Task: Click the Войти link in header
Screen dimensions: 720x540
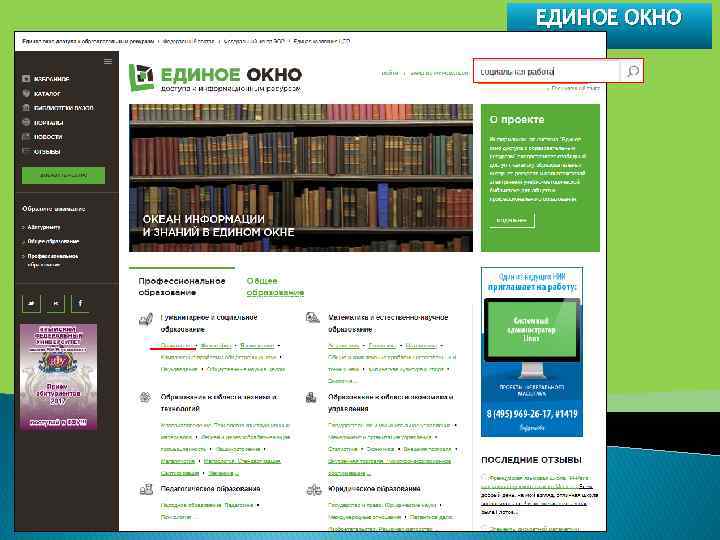Action: (x=390, y=73)
